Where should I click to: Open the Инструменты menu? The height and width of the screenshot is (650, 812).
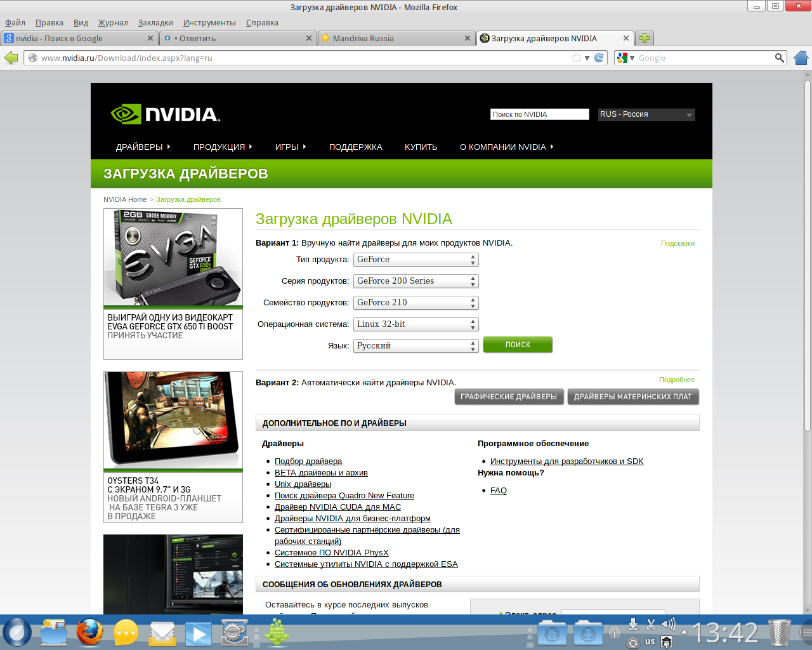pyautogui.click(x=209, y=22)
